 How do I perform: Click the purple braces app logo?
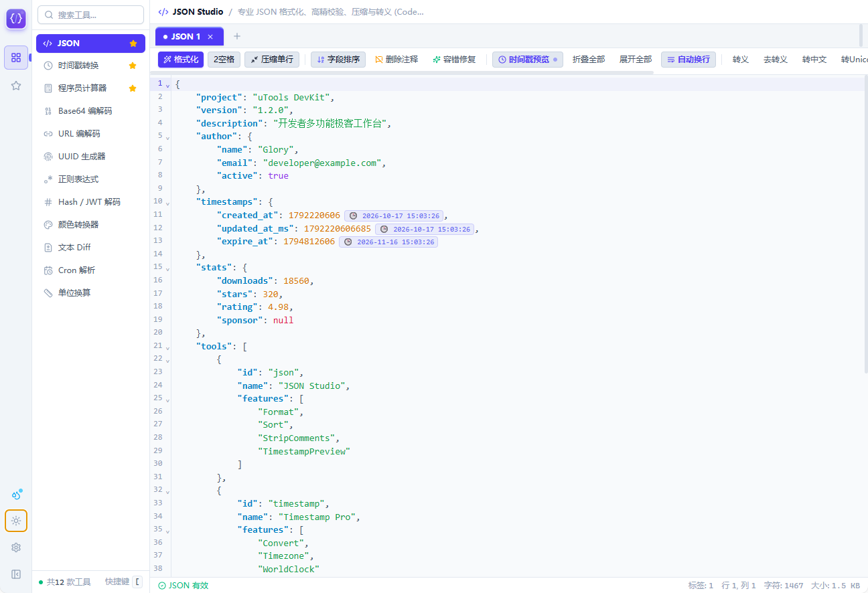tap(16, 19)
